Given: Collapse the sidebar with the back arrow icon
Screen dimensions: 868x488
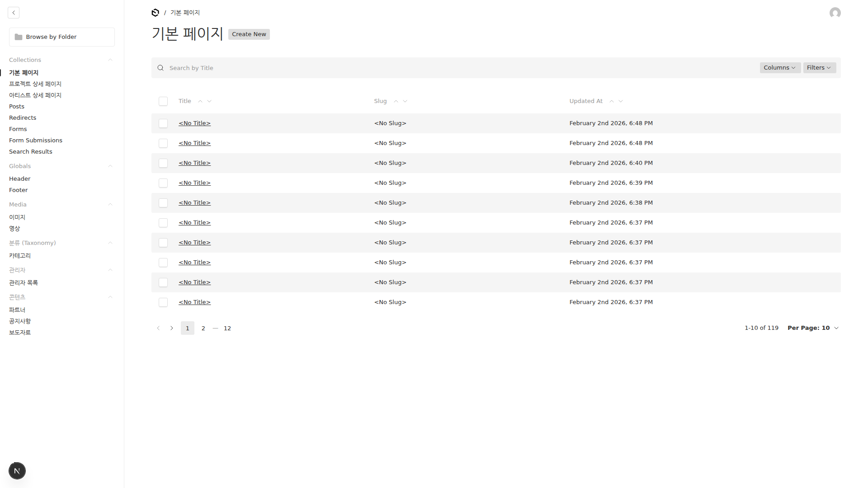Looking at the screenshot, I should (14, 13).
